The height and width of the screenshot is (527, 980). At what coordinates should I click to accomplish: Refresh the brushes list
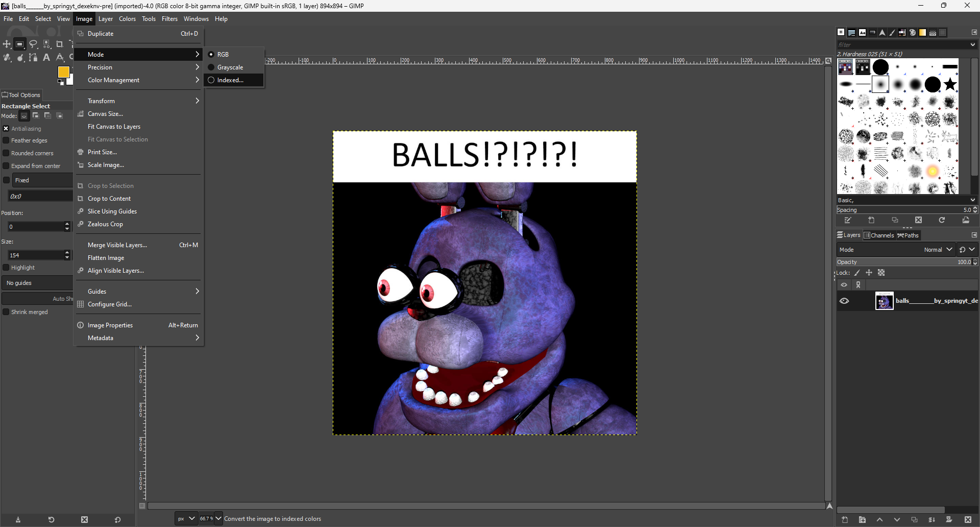coord(942,220)
